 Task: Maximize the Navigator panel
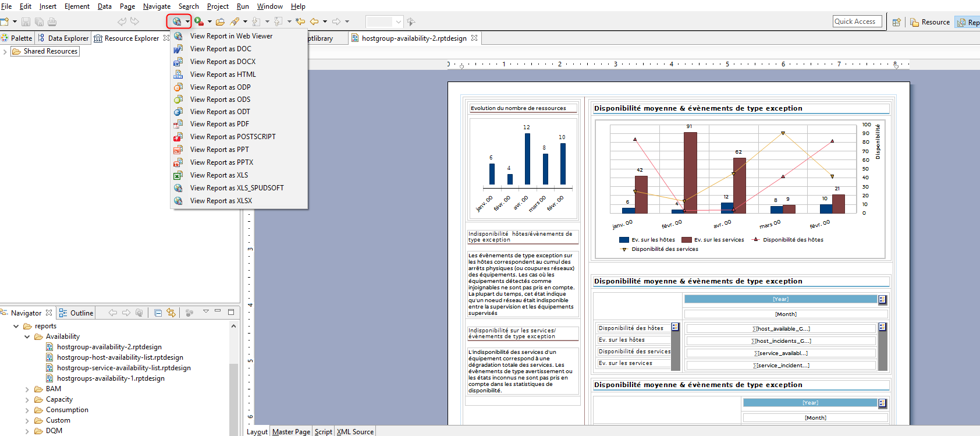[231, 312]
